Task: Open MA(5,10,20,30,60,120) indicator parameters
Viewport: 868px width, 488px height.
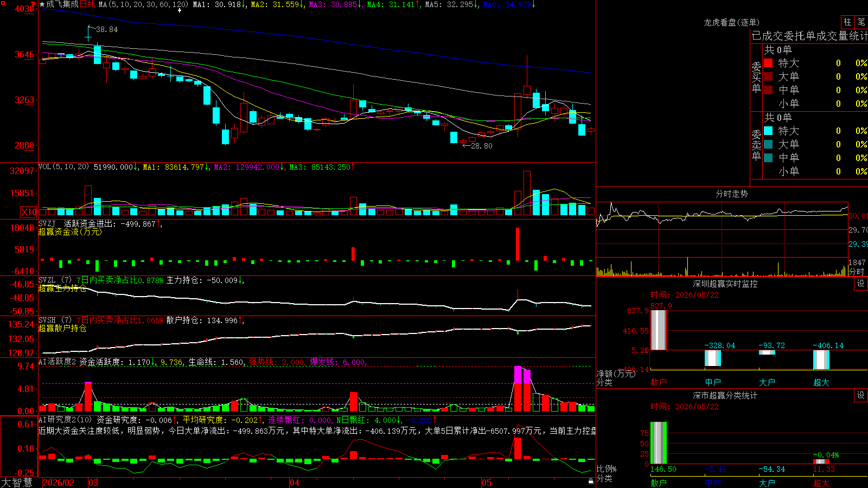Action: pos(143,4)
